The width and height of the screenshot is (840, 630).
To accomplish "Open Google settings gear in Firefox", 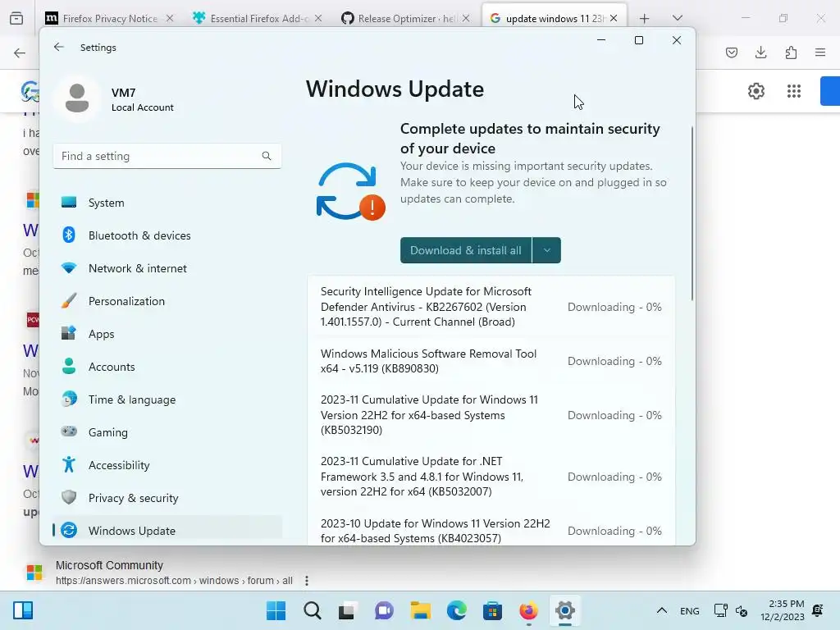I will pyautogui.click(x=756, y=91).
